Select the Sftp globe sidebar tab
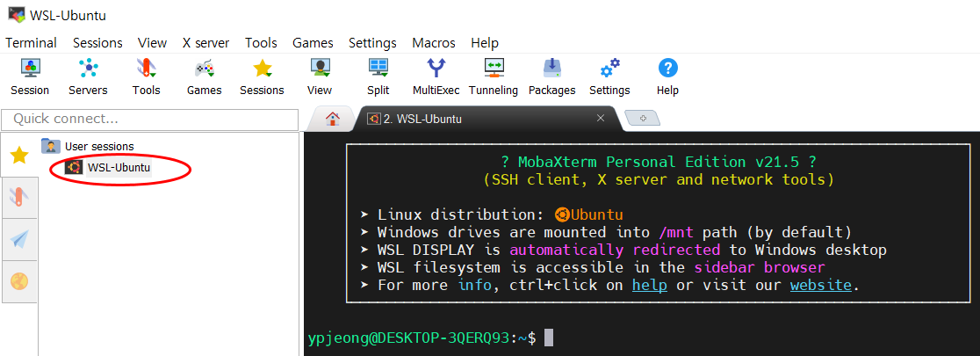This screenshot has height=356, width=980. (19, 281)
